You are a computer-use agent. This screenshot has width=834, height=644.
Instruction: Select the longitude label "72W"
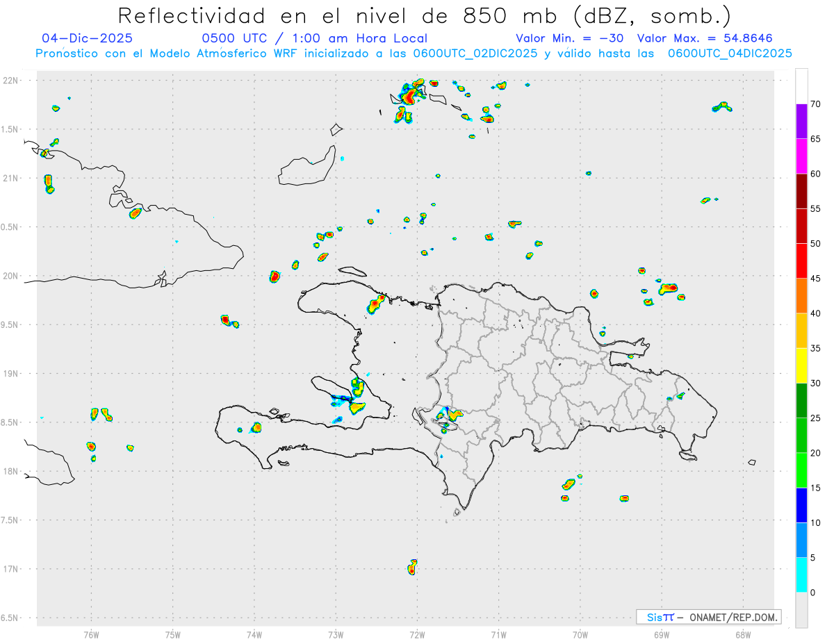tap(417, 634)
